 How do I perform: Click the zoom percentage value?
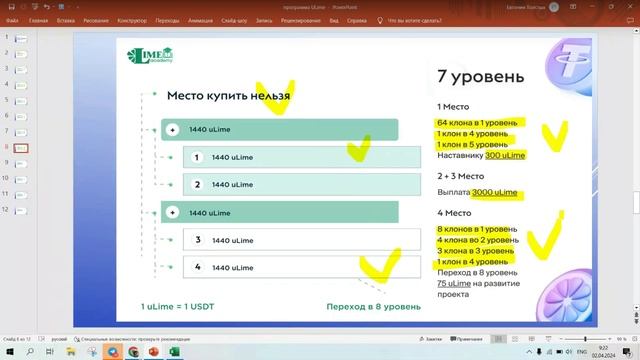(x=621, y=339)
